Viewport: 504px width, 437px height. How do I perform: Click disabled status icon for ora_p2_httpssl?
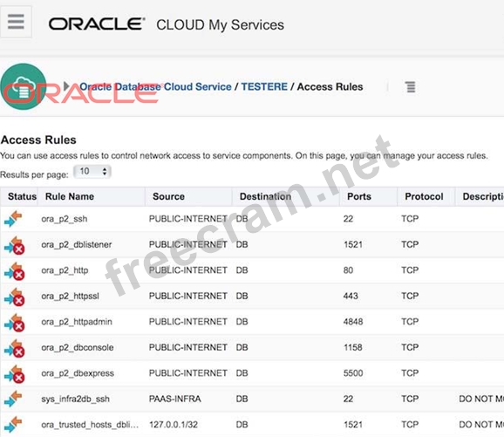(15, 297)
